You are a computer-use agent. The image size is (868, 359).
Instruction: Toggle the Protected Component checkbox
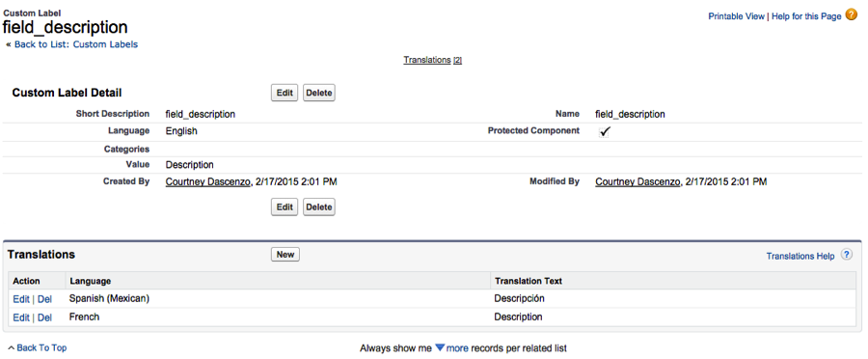pos(605,131)
